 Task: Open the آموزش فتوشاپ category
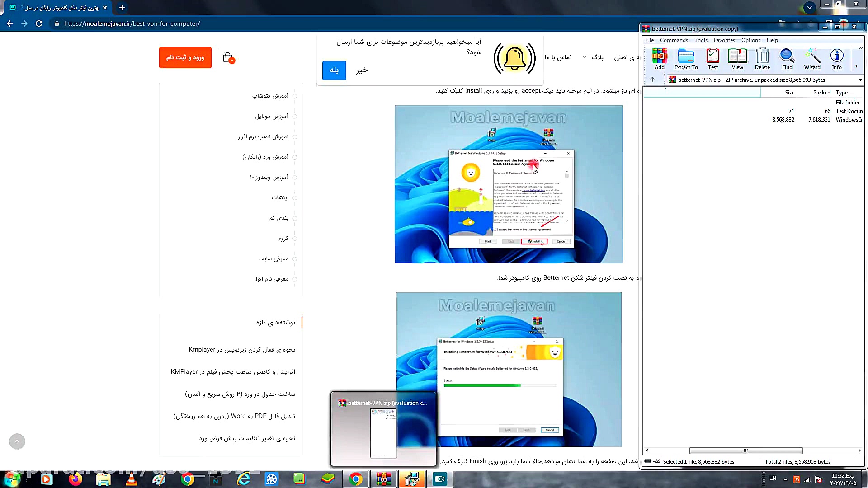point(270,96)
